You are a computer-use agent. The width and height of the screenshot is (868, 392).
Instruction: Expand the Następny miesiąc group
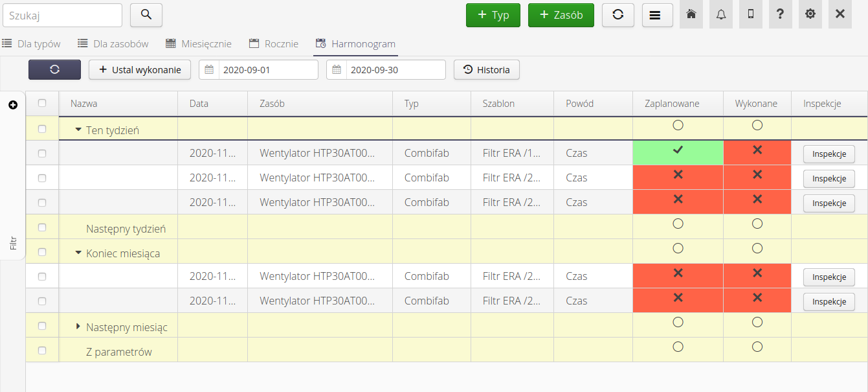coord(78,327)
